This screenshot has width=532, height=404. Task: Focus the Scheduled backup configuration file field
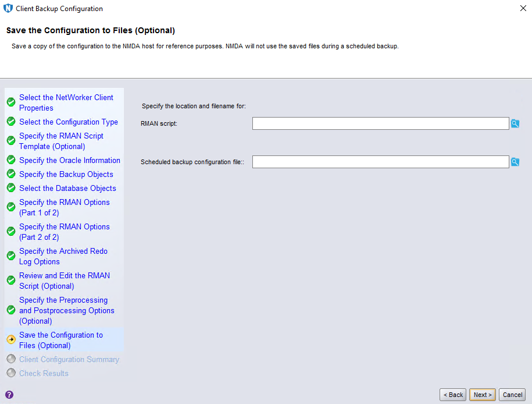380,162
